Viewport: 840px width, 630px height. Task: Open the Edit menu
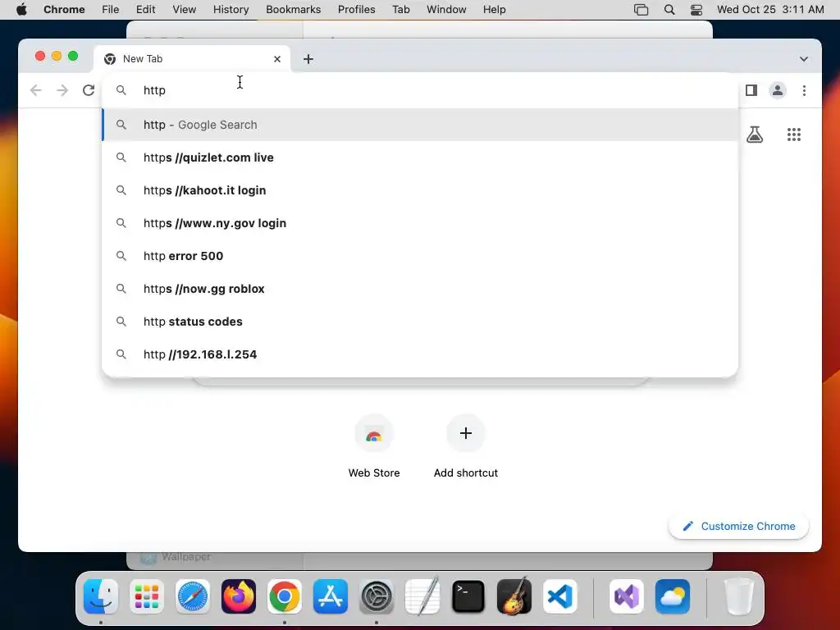point(145,10)
